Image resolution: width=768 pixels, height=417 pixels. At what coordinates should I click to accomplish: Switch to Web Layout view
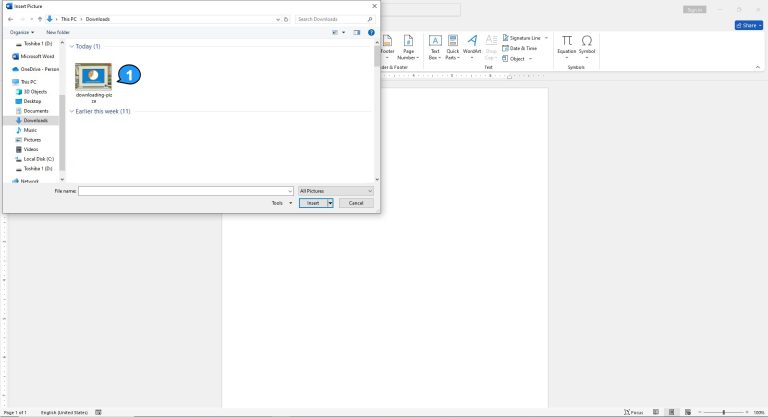pos(688,412)
